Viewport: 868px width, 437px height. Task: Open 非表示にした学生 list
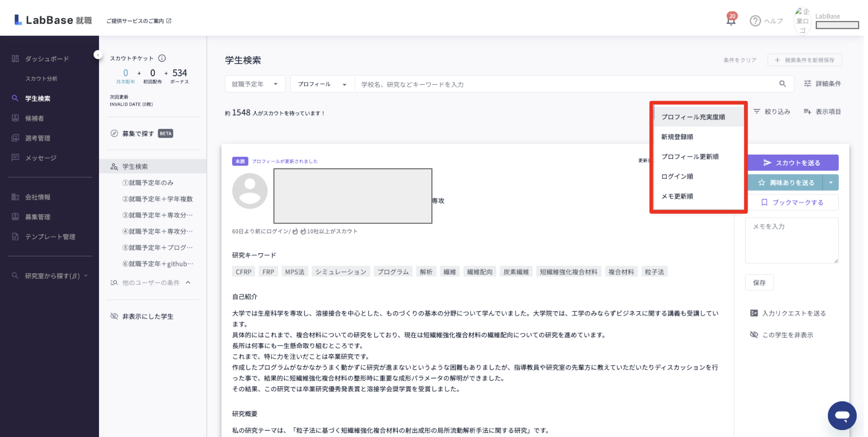point(142,317)
